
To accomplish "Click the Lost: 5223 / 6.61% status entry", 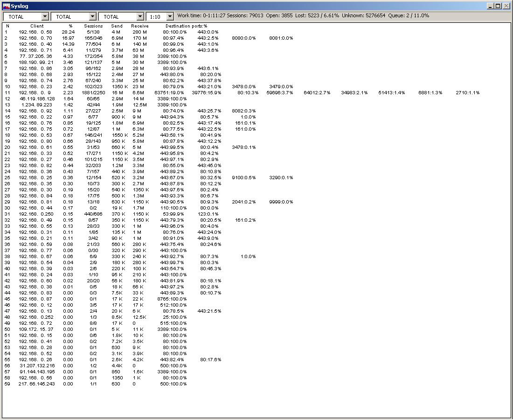I will (317, 15).
